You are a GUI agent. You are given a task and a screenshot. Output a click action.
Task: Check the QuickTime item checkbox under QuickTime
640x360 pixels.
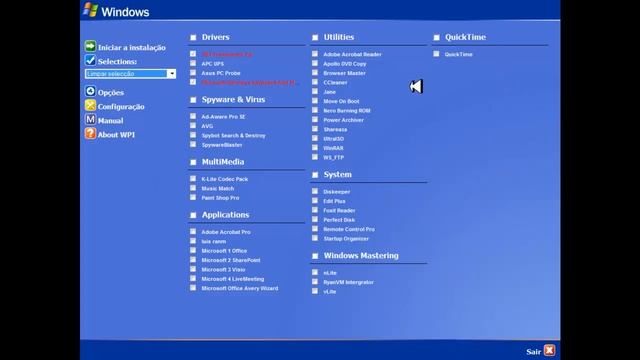(x=436, y=54)
